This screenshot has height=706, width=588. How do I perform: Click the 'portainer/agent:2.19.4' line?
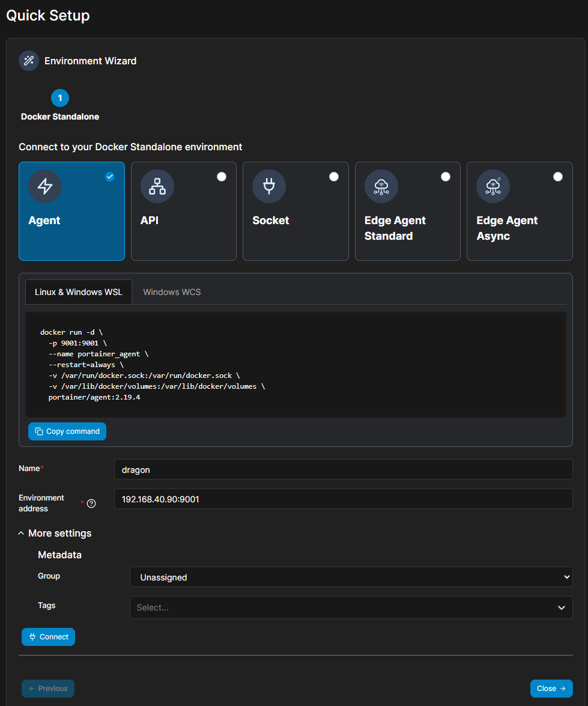click(94, 397)
